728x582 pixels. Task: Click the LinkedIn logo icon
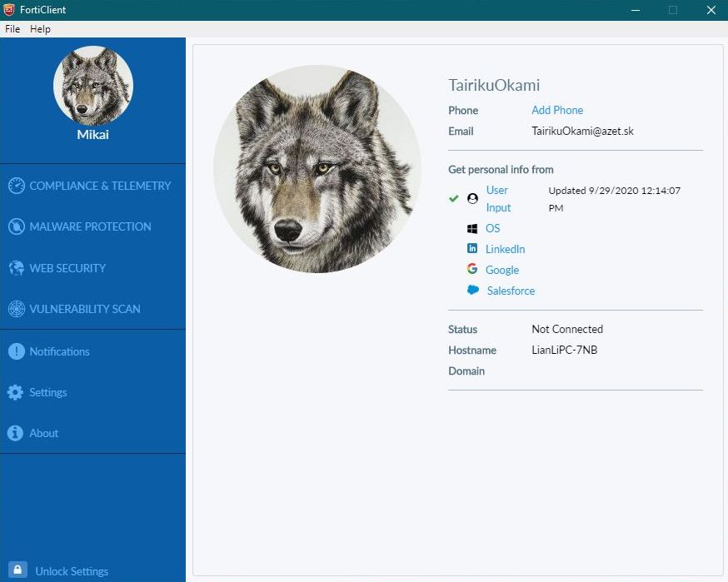click(472, 248)
